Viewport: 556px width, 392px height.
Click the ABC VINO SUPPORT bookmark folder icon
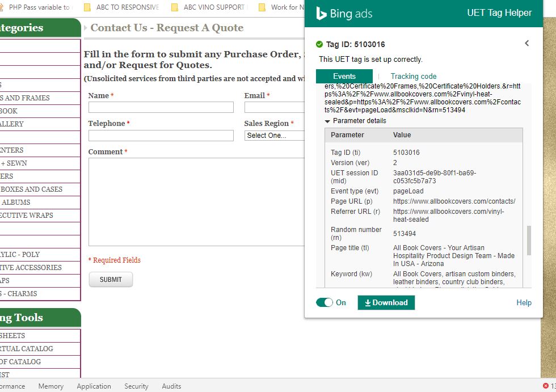coord(175,7)
